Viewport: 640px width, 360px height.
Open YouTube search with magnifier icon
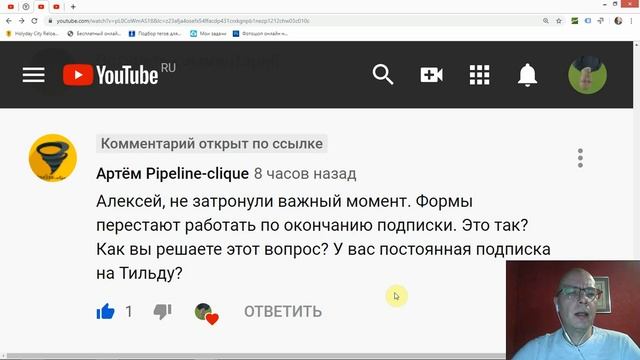(383, 74)
